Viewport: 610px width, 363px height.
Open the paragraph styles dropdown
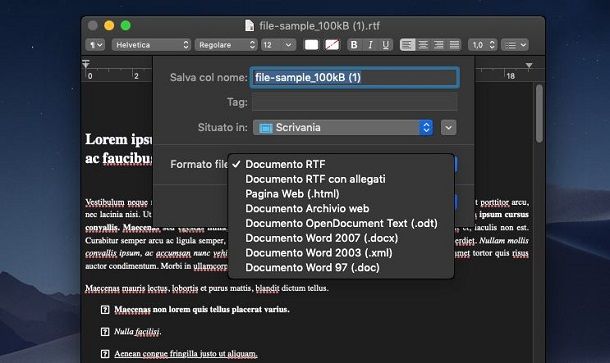coord(95,45)
